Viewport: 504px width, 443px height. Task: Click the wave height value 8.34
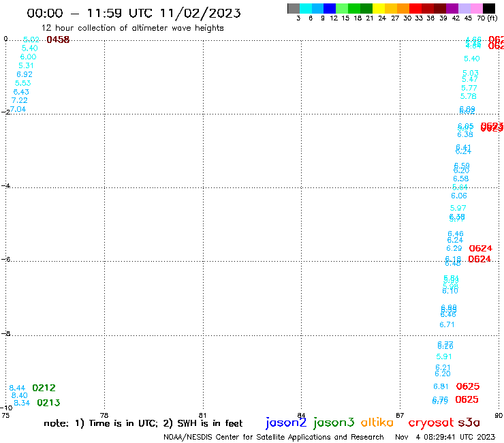tap(22, 403)
